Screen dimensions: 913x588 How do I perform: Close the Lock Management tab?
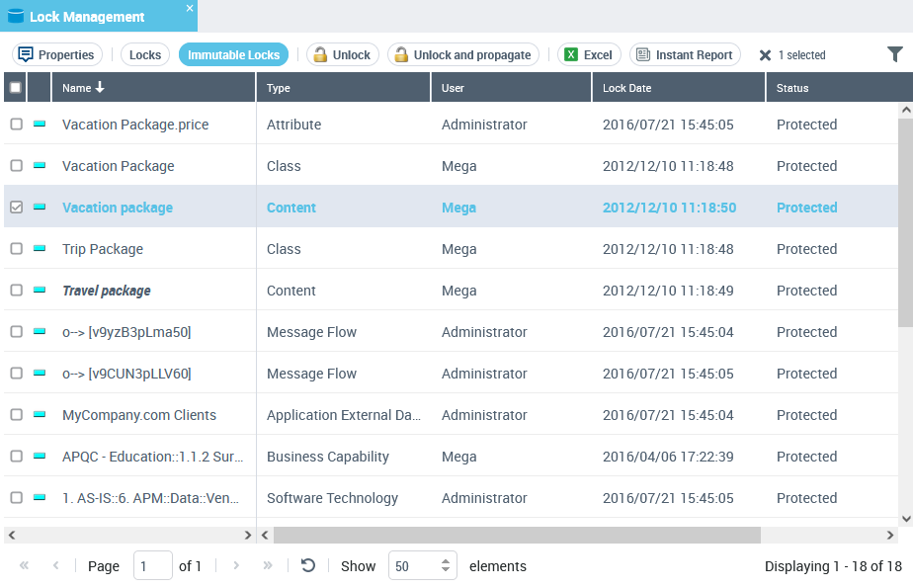point(190,8)
